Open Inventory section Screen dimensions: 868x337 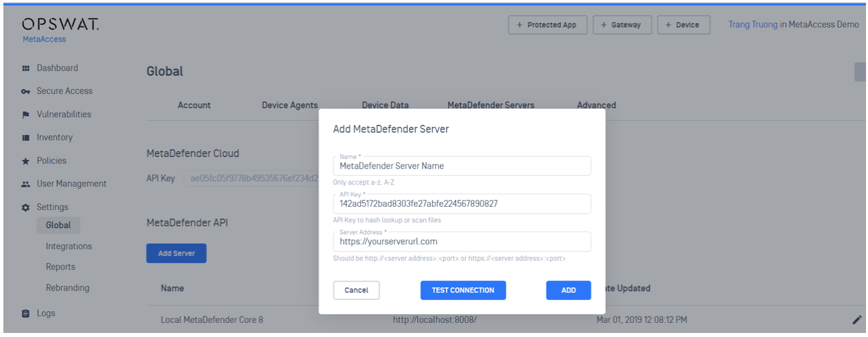[54, 138]
